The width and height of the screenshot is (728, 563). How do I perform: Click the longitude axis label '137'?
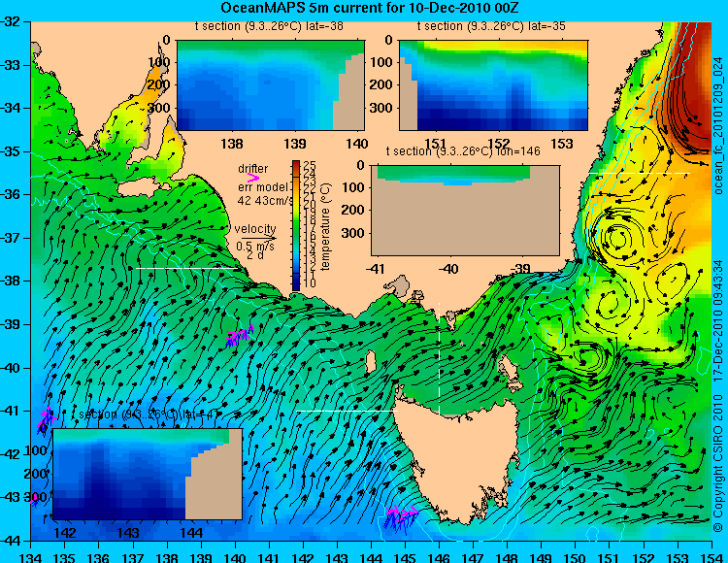pyautogui.click(x=133, y=557)
